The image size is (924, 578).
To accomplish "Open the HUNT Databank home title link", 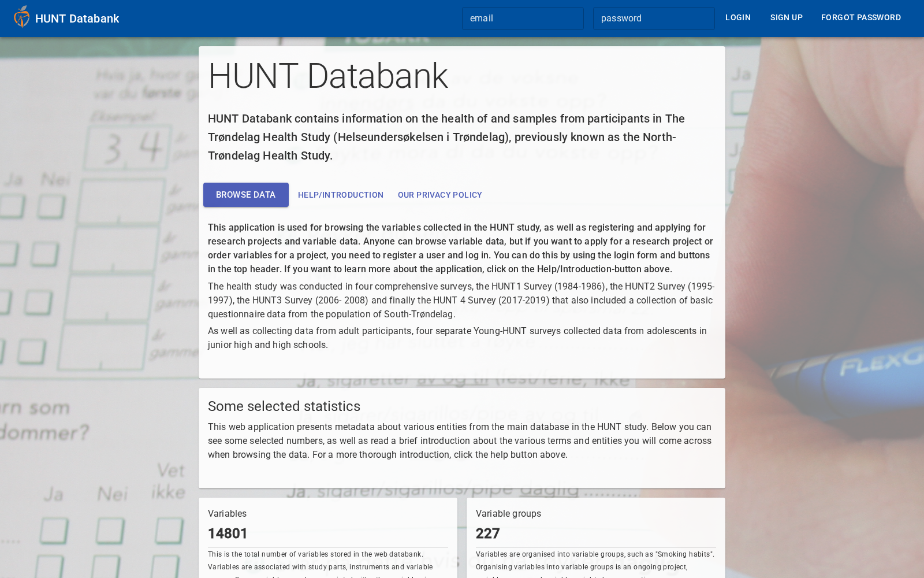I will click(77, 18).
